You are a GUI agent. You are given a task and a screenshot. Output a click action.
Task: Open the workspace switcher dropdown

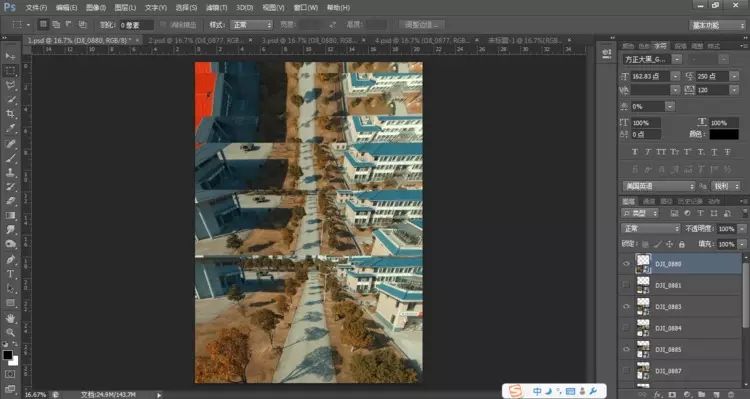coord(717,25)
